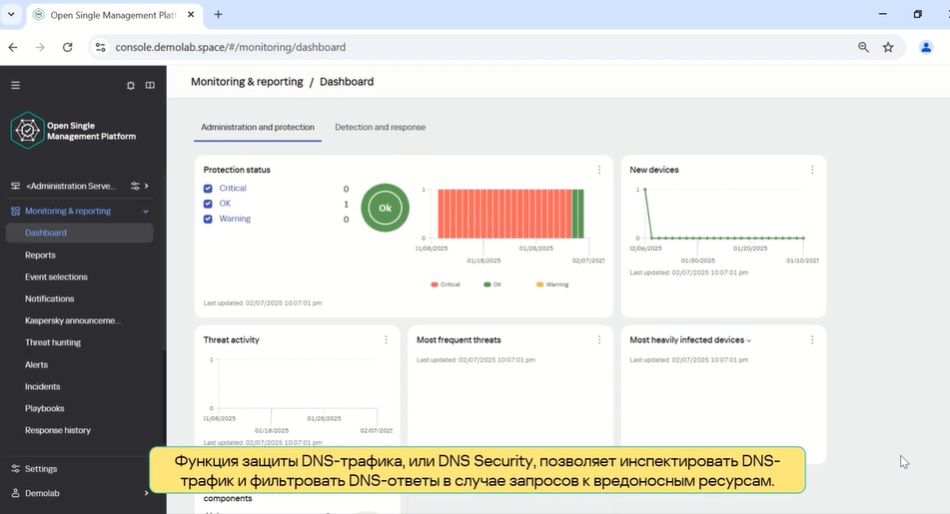
Task: Open server filter settings icon beside Administration Server
Action: click(x=135, y=186)
